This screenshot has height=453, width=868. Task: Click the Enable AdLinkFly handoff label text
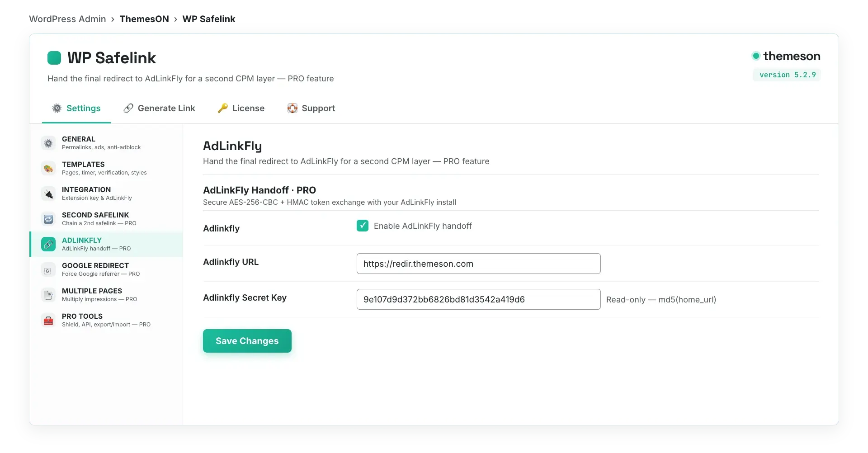coord(423,226)
